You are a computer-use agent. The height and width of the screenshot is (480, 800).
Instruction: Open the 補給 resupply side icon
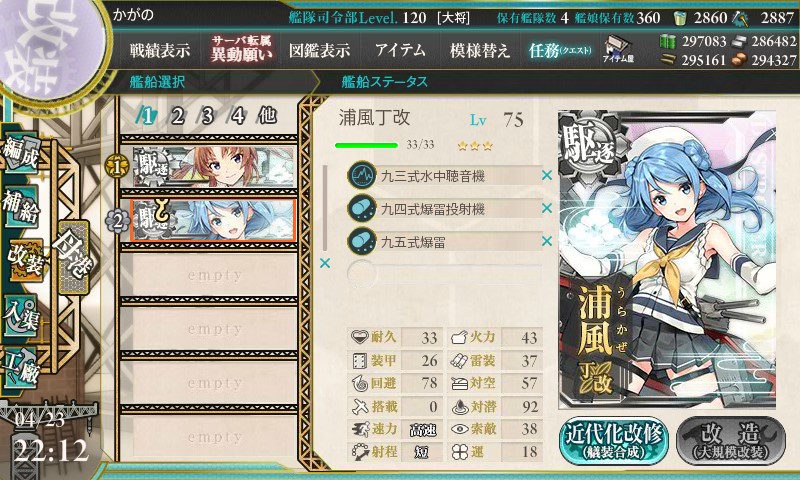pyautogui.click(x=21, y=206)
